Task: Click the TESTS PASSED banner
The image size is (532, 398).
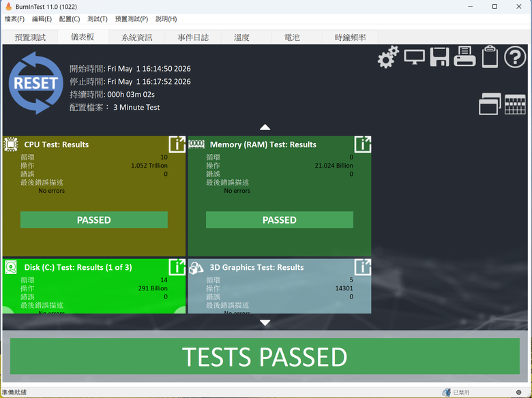Action: coord(265,356)
